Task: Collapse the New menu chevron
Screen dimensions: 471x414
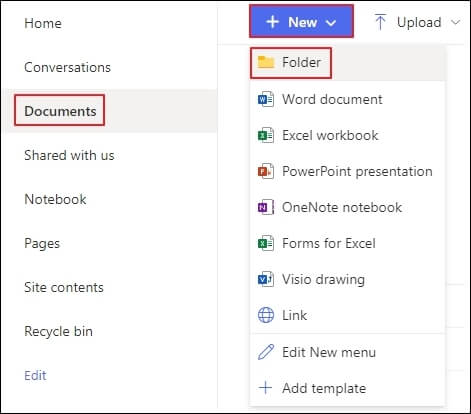Action: (331, 23)
